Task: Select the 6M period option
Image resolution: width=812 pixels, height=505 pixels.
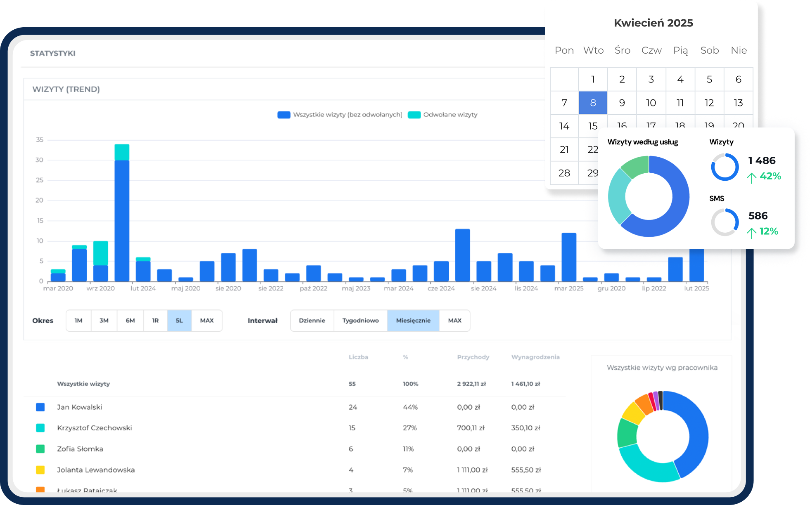Action: (130, 321)
